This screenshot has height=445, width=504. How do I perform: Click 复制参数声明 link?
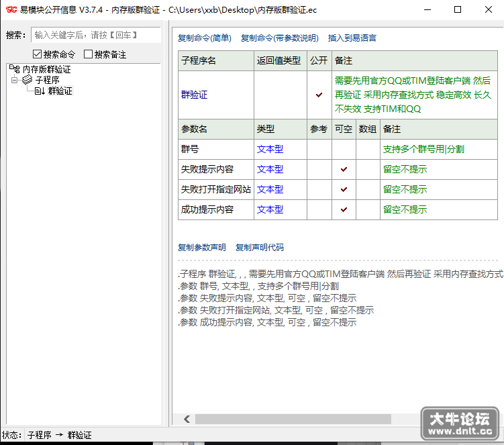202,247
